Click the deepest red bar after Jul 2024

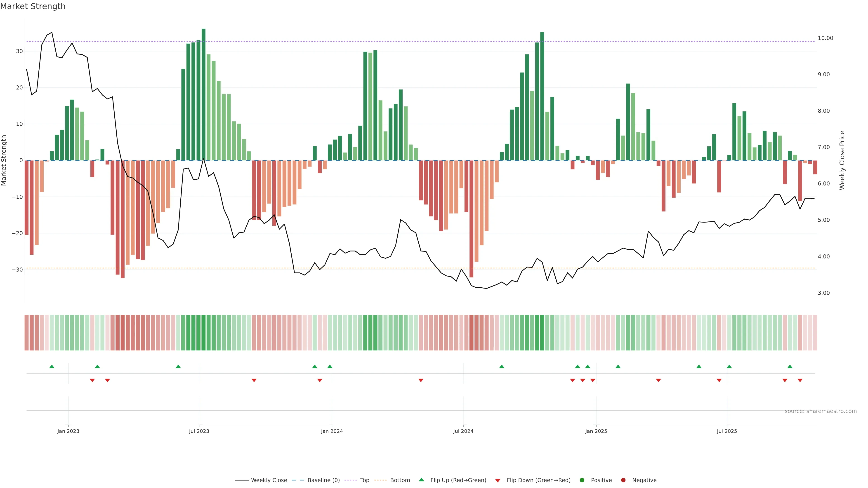coord(471,219)
